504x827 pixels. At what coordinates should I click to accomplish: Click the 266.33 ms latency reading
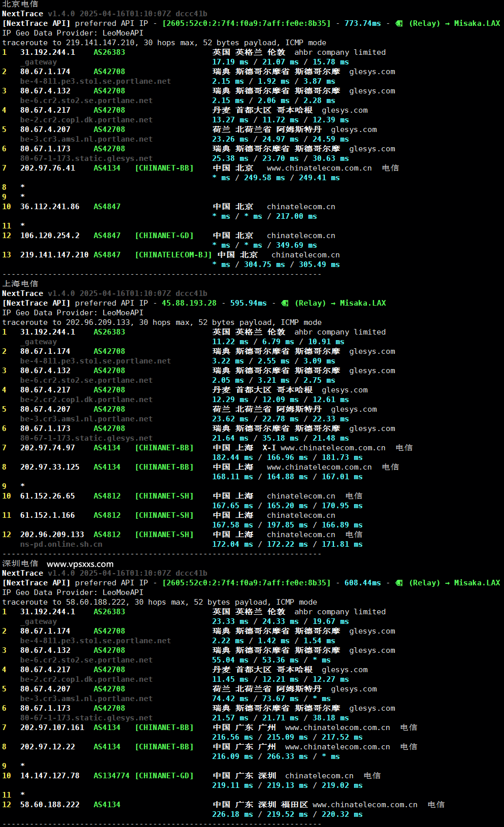click(x=287, y=756)
